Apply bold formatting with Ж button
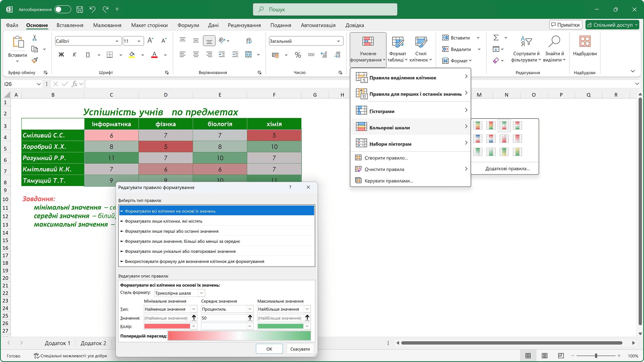This screenshot has height=362, width=644. [61, 55]
